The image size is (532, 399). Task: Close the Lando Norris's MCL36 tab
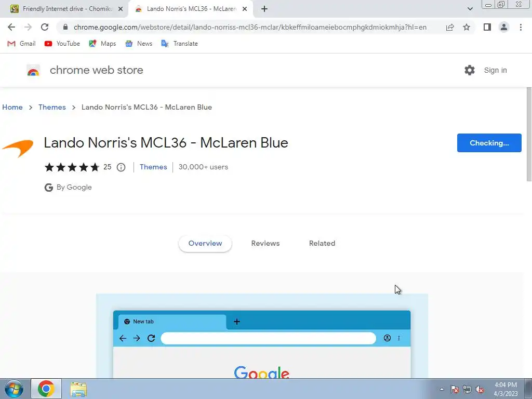pyautogui.click(x=245, y=9)
